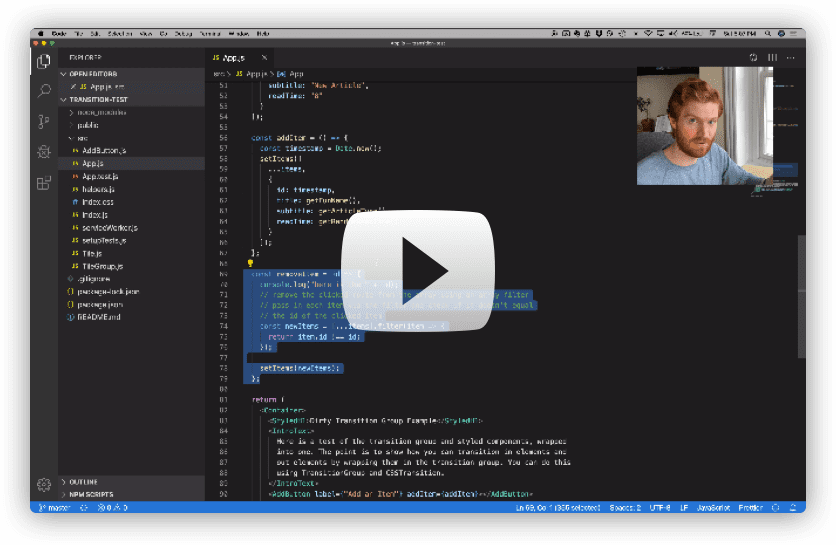This screenshot has width=836, height=545.
Task: Click the JavaScript language mode button
Action: (716, 508)
